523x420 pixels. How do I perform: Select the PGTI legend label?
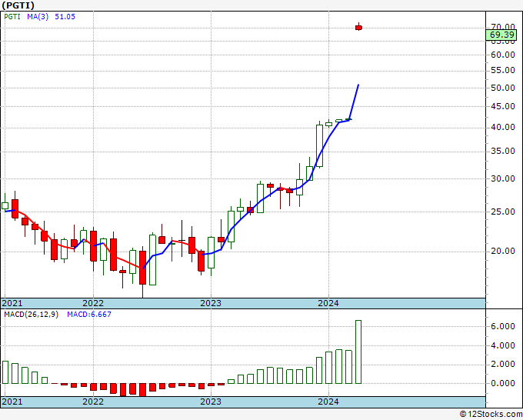click(x=12, y=17)
